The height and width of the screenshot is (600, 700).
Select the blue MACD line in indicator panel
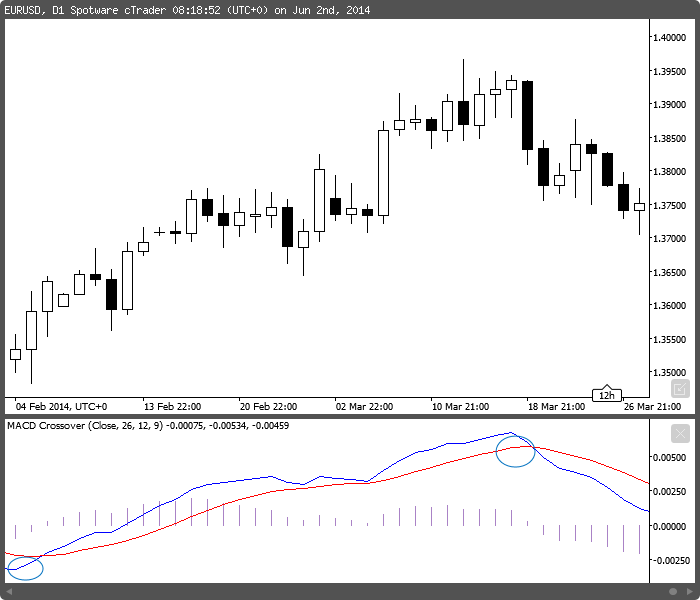coord(230,481)
